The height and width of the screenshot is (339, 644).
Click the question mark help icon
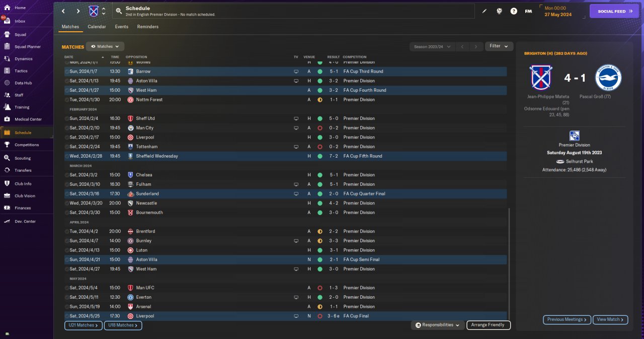(x=514, y=11)
